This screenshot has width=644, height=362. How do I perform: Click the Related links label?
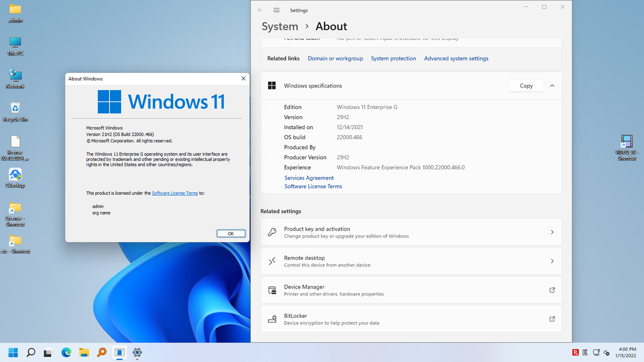point(283,58)
